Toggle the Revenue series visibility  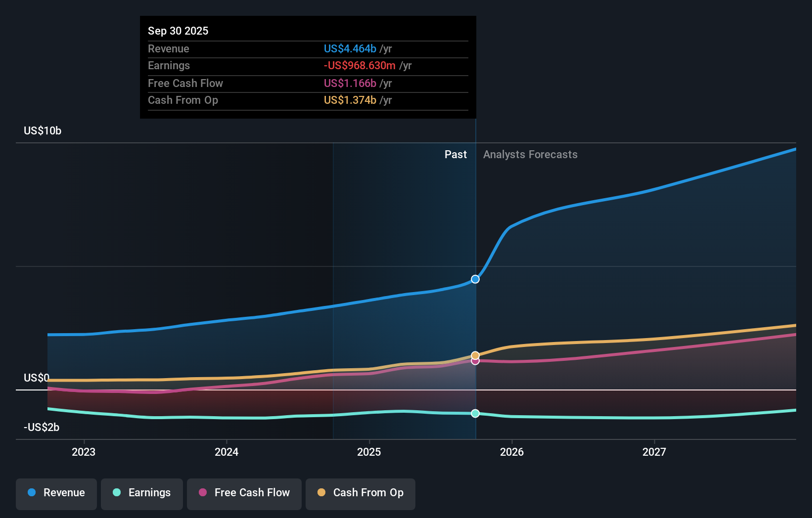[x=56, y=493]
